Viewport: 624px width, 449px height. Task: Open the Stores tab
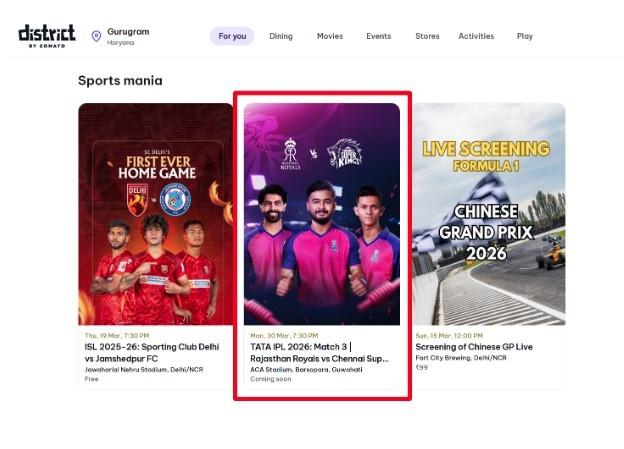(x=427, y=36)
